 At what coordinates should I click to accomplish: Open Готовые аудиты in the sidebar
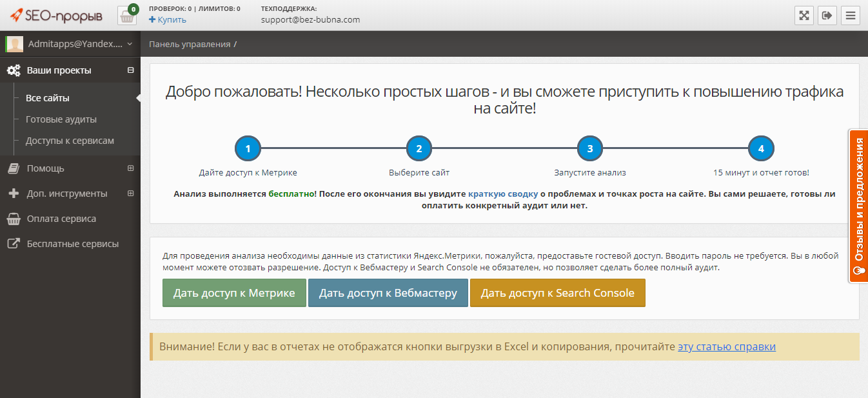point(59,119)
